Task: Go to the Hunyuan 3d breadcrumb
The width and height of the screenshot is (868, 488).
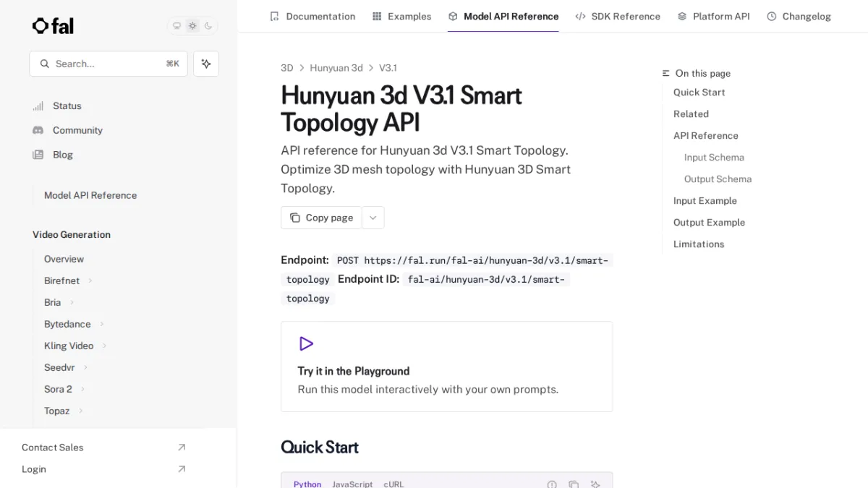Action: click(x=336, y=68)
